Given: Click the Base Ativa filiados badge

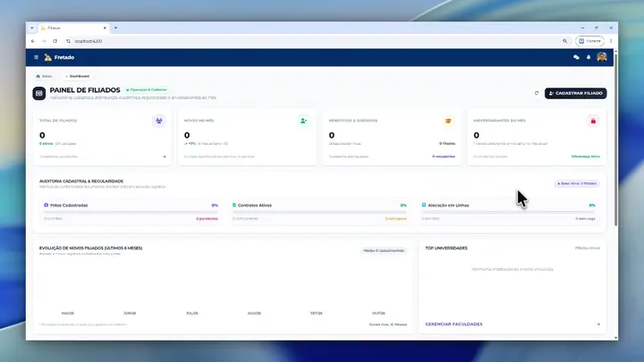Looking at the screenshot, I should [577, 183].
